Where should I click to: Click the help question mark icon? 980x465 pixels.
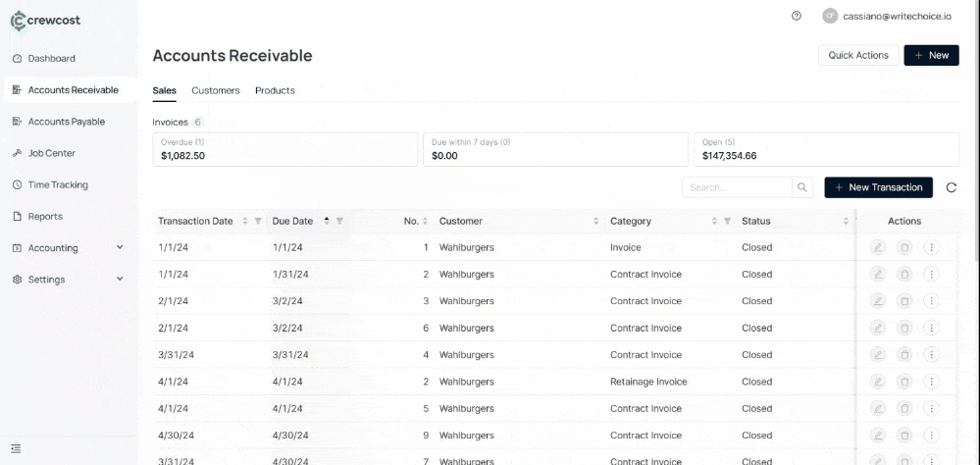(797, 16)
